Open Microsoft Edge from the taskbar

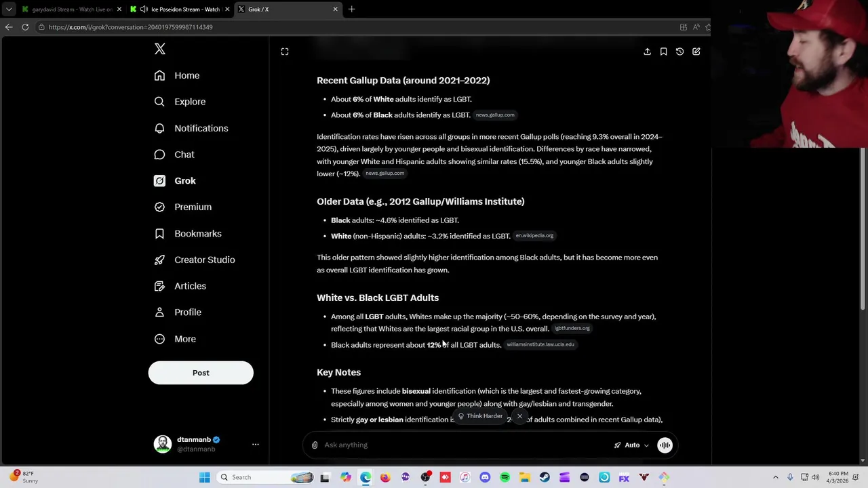pyautogui.click(x=366, y=477)
